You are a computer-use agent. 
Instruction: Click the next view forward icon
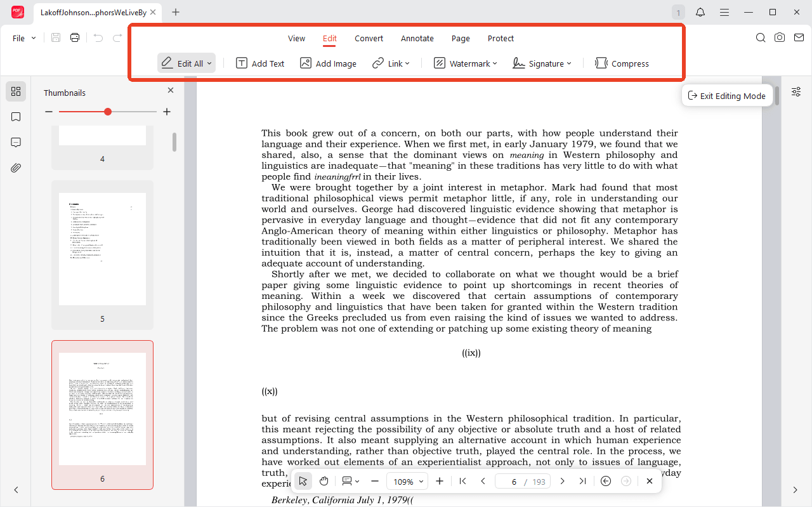[626, 481]
